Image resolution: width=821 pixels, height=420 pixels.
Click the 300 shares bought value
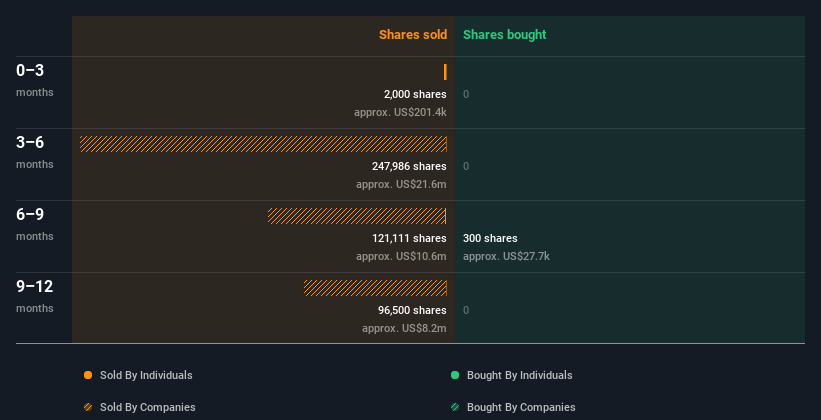click(x=490, y=238)
